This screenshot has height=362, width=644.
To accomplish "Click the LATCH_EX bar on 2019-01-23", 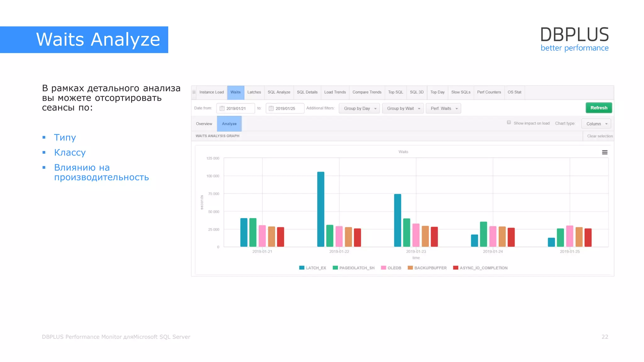I will point(397,220).
